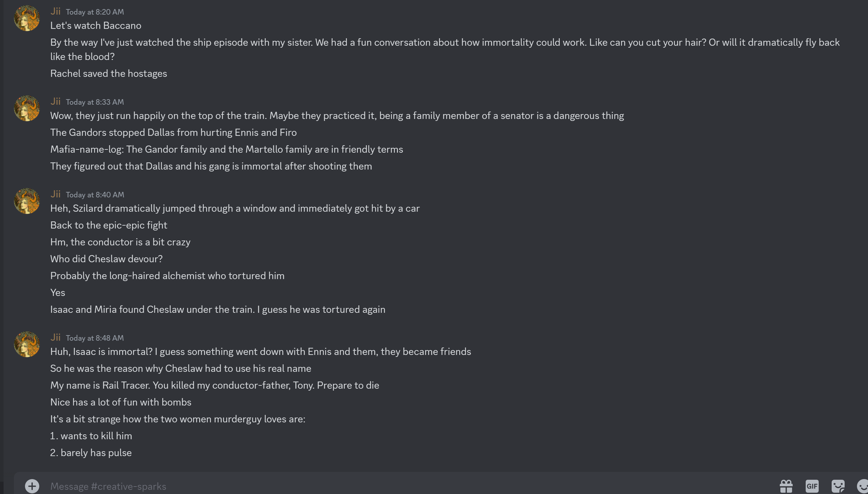Click the "Rachel saved the hostages" message
The width and height of the screenshot is (868, 494).
109,74
